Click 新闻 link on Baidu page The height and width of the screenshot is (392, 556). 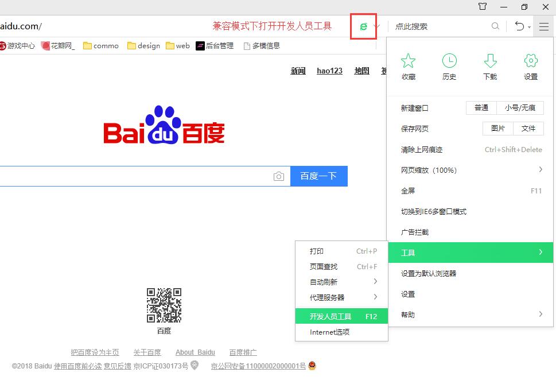click(298, 71)
